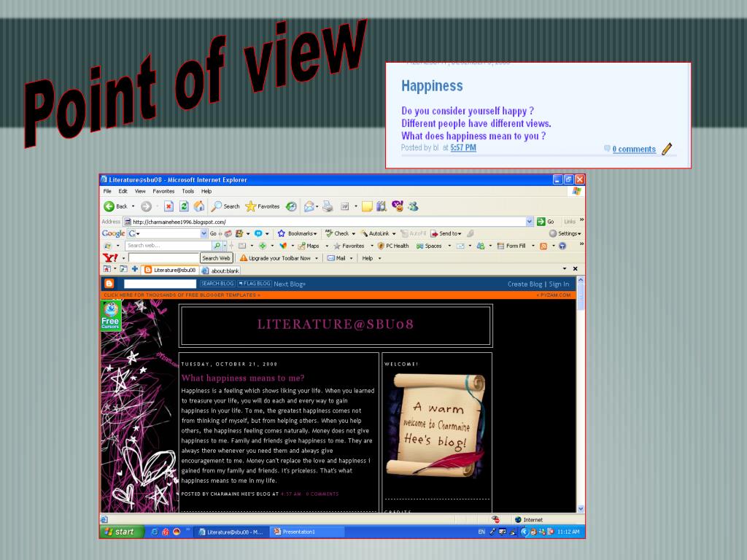Click the Sign In link
This screenshot has width=747, height=560.
tap(559, 284)
